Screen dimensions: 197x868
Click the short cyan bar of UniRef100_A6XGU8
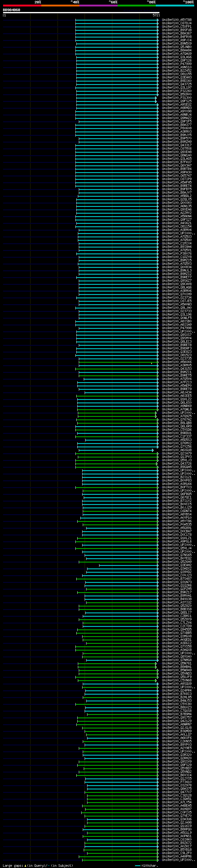(x=115, y=450)
